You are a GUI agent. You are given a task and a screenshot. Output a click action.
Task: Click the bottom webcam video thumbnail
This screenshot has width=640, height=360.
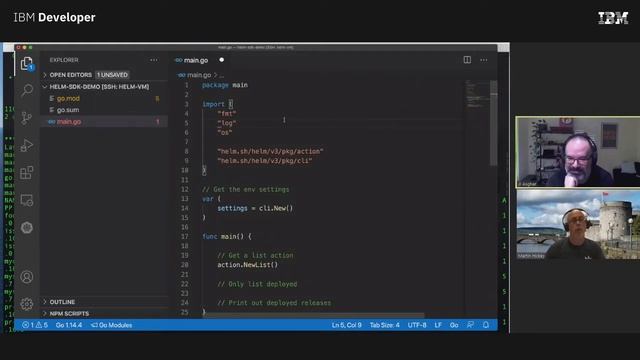(578, 224)
